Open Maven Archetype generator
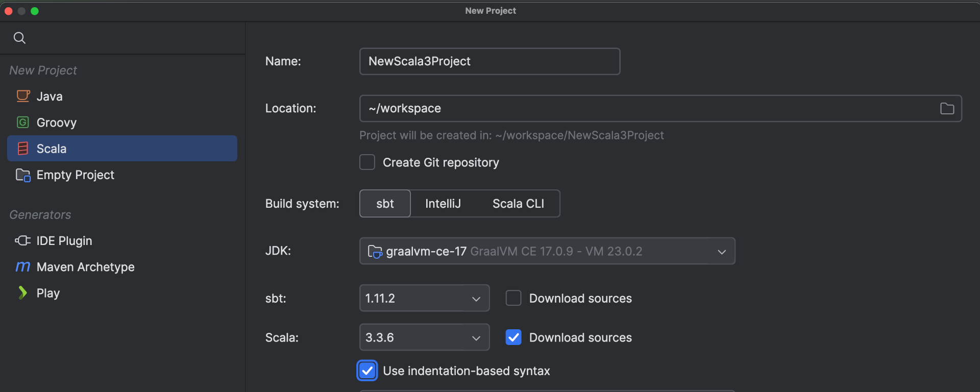The width and height of the screenshot is (980, 392). (122, 267)
